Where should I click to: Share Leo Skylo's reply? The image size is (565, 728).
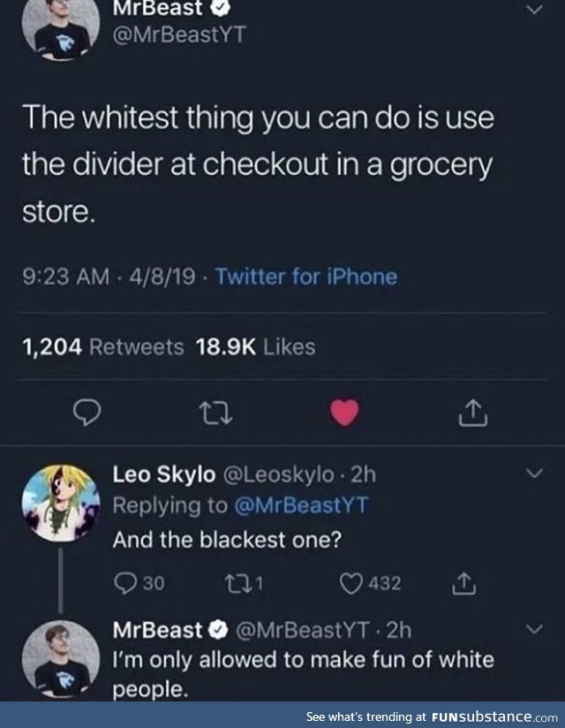pos(463,584)
